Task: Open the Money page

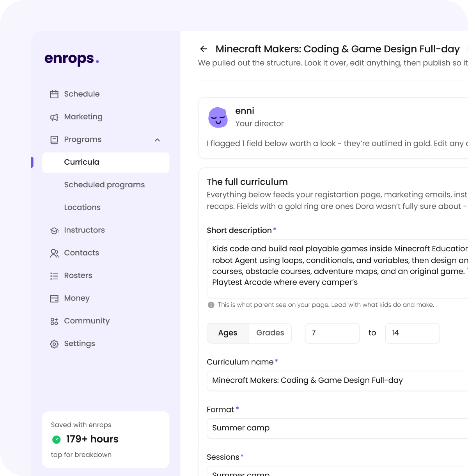Action: tap(106, 298)
